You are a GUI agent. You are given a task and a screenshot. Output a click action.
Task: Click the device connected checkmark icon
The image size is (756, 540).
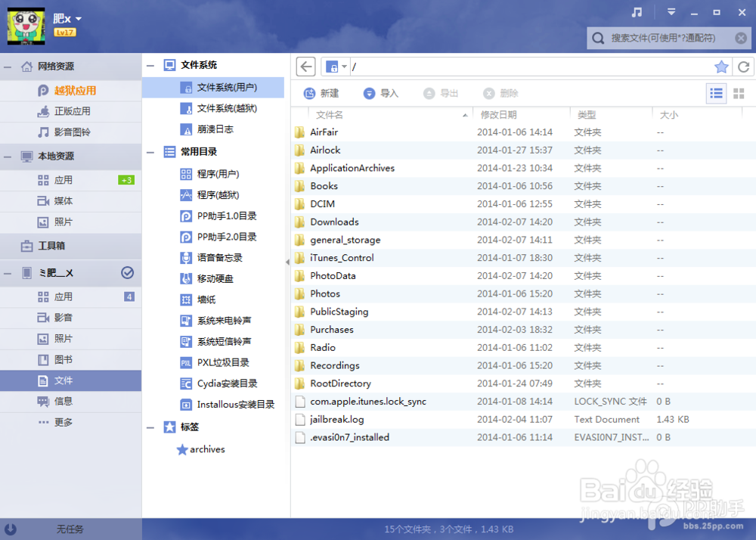pos(127,273)
